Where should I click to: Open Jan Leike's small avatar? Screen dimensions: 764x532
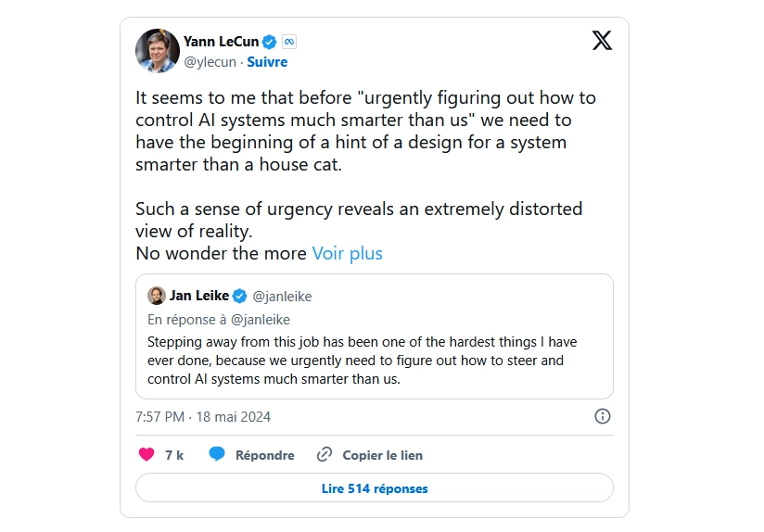click(x=157, y=297)
